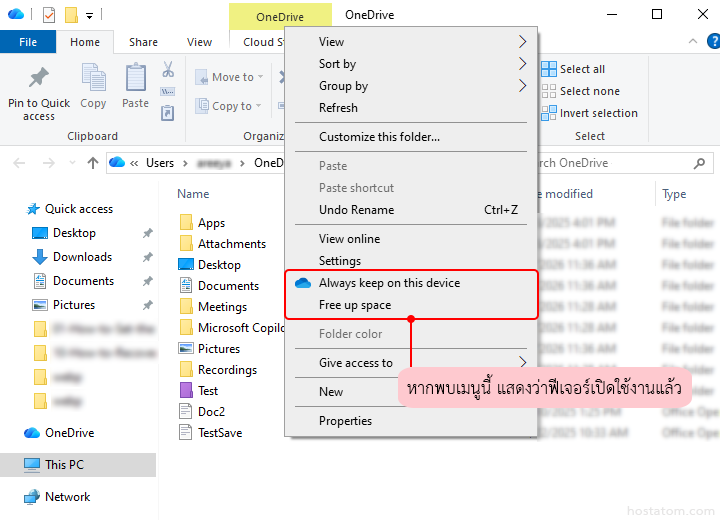Open the File tab
Image resolution: width=720 pixels, height=520 pixels.
[28, 42]
